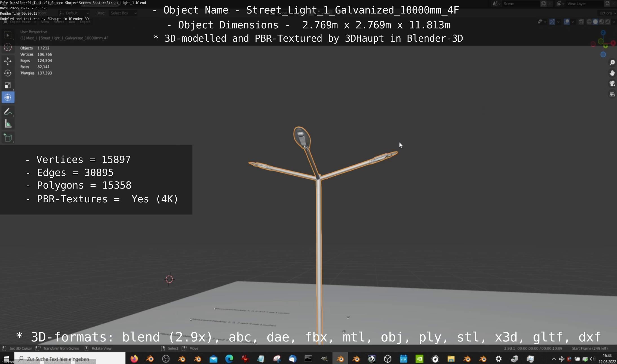Image resolution: width=617 pixels, height=364 pixels.
Task: Click the active Blender taskbar icon
Action: click(340, 359)
